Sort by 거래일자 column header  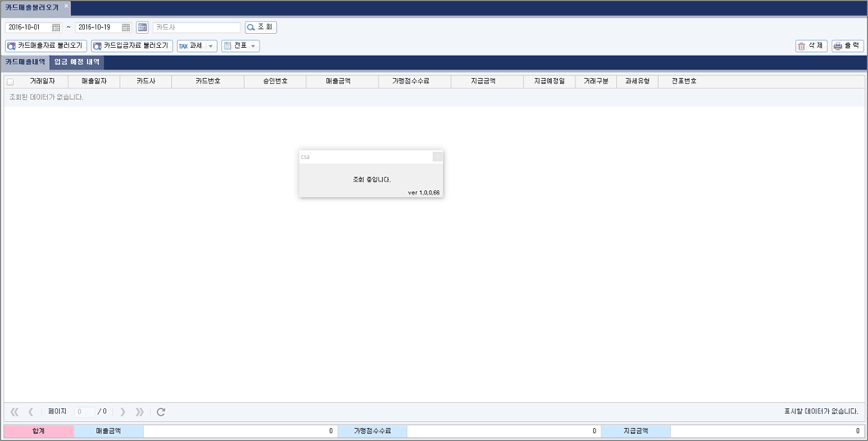pyautogui.click(x=42, y=82)
